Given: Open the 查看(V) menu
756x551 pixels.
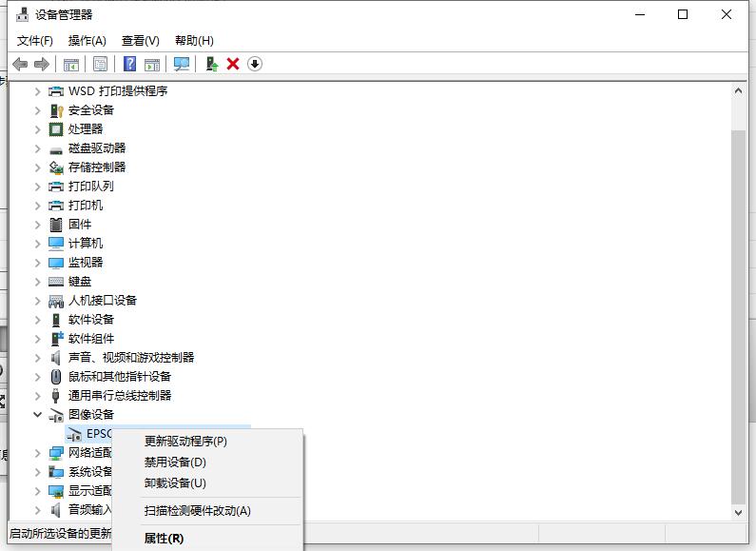Looking at the screenshot, I should pyautogui.click(x=141, y=41).
